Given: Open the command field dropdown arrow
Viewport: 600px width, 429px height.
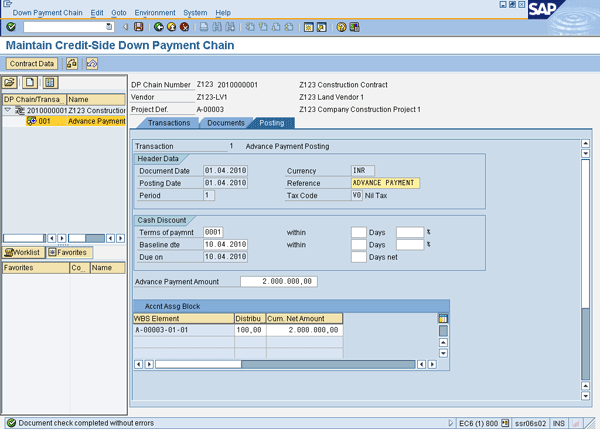Looking at the screenshot, I should point(109,27).
